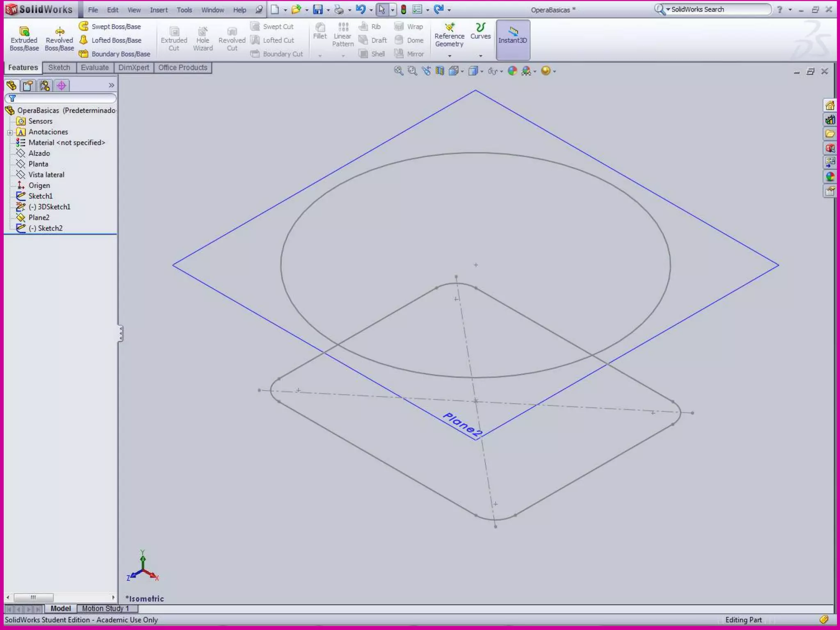Open the View Orientation dropdown
This screenshot has height=630, width=840.
click(456, 71)
